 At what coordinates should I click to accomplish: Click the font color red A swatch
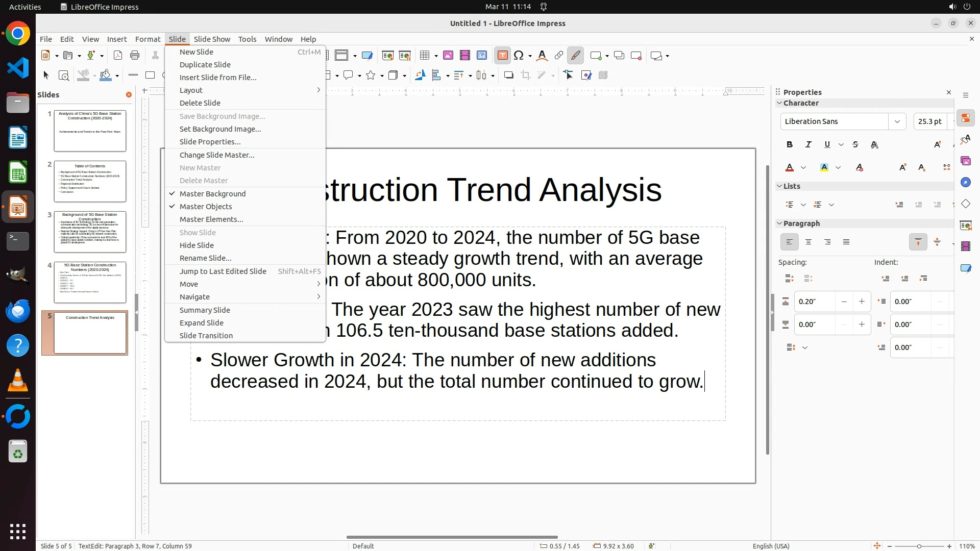pyautogui.click(x=790, y=168)
